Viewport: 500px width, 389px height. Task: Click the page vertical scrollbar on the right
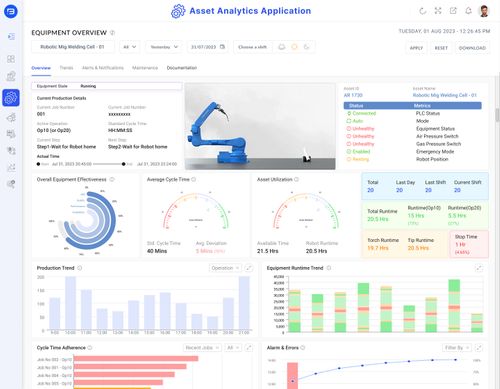point(497,115)
